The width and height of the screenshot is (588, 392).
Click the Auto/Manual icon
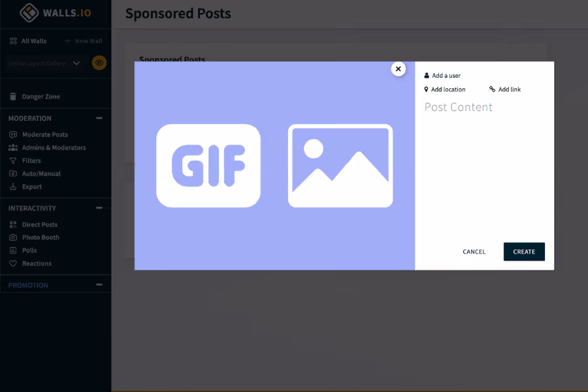coord(13,173)
